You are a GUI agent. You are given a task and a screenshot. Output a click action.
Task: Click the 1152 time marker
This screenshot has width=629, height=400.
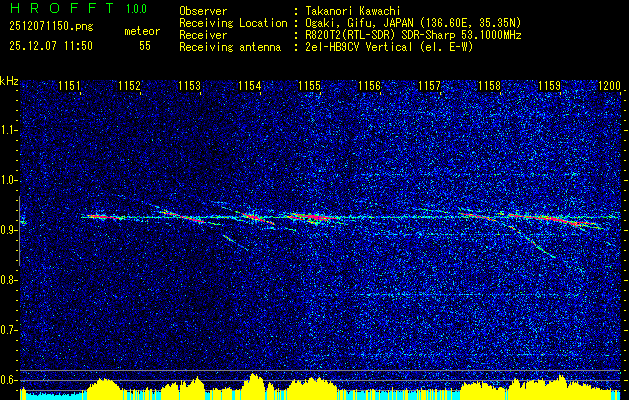coord(130,86)
